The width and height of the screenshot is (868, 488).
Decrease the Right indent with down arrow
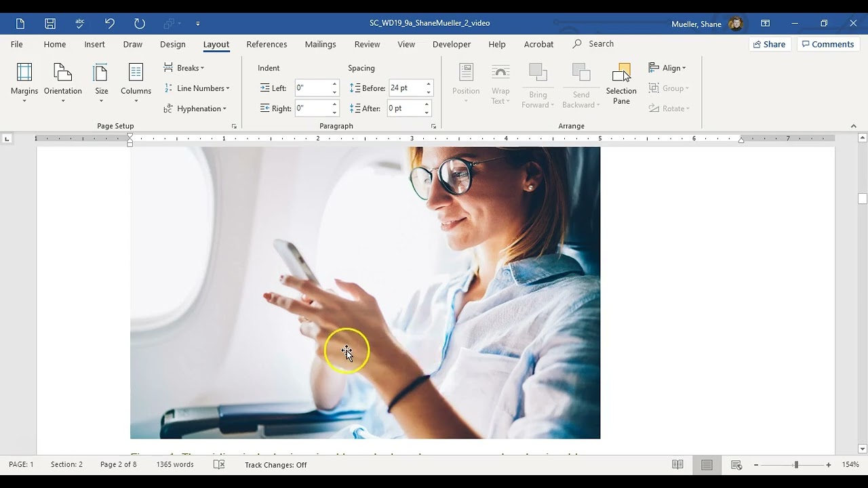pos(334,112)
